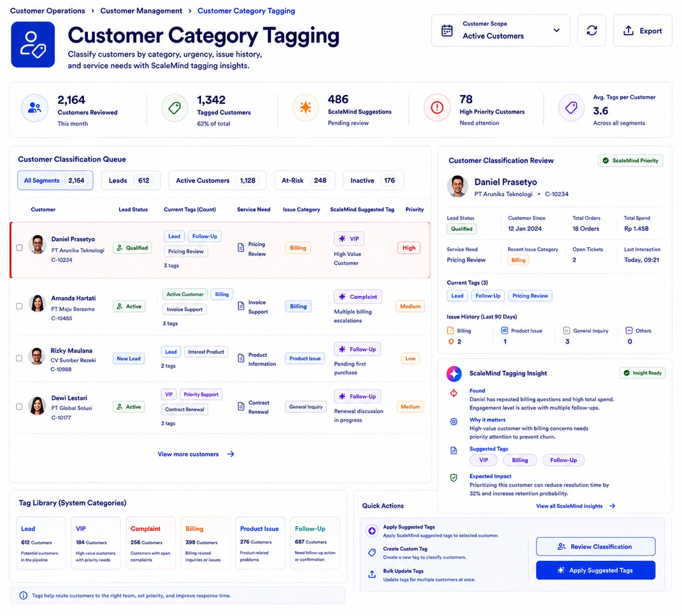Click the Suggested Tags document icon
Screen dimensions: 682x616
[453, 450]
